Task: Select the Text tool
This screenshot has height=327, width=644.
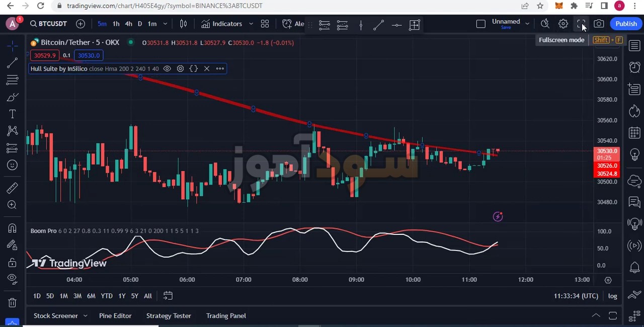Action: (13, 114)
